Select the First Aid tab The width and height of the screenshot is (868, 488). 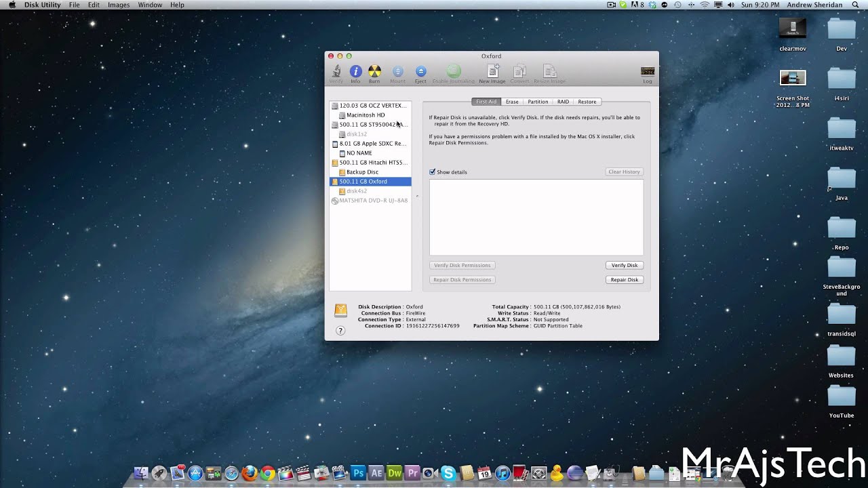point(486,102)
